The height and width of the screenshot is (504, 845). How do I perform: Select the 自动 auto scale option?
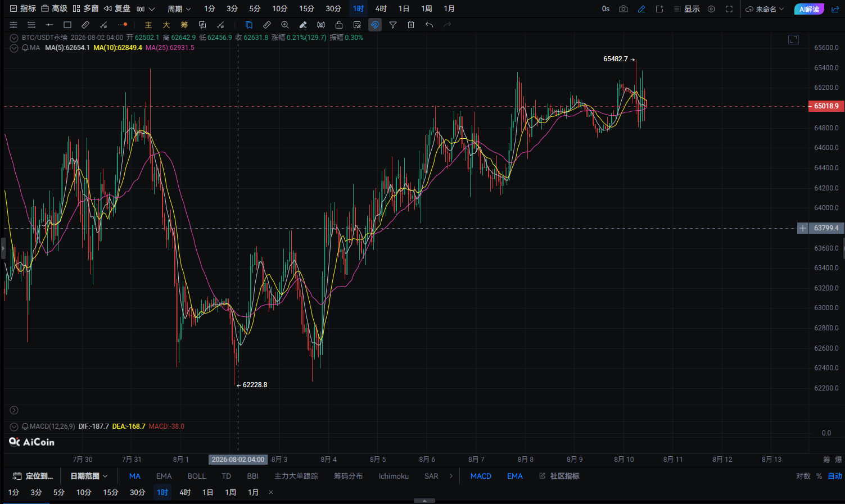pyautogui.click(x=835, y=476)
